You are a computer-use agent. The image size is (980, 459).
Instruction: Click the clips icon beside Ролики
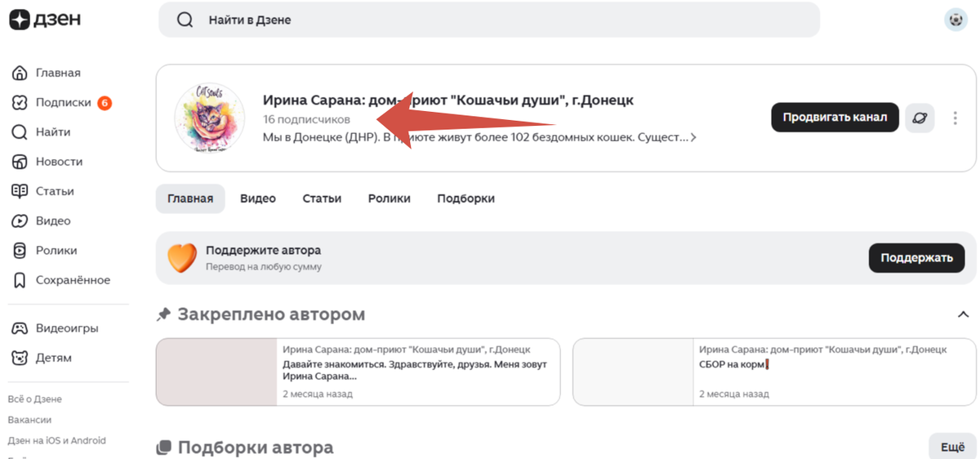(x=20, y=250)
